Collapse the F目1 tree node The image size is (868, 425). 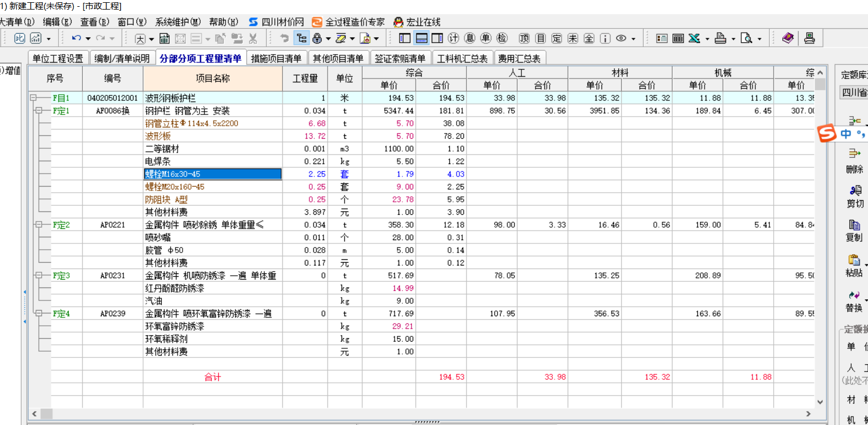pyautogui.click(x=33, y=98)
